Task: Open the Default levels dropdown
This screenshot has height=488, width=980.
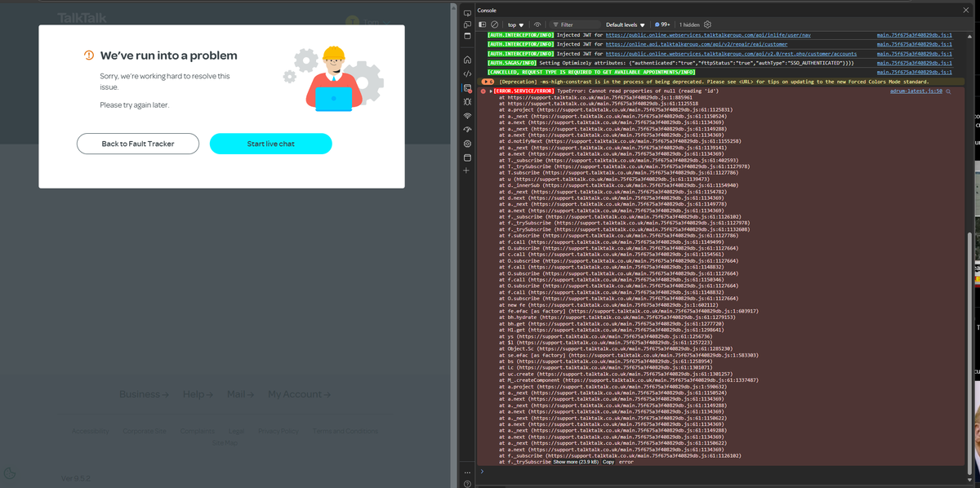Action: click(x=626, y=25)
